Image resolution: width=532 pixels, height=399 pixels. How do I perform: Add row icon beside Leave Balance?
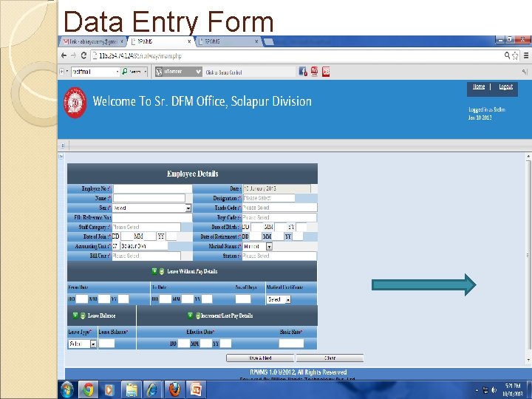[75, 316]
